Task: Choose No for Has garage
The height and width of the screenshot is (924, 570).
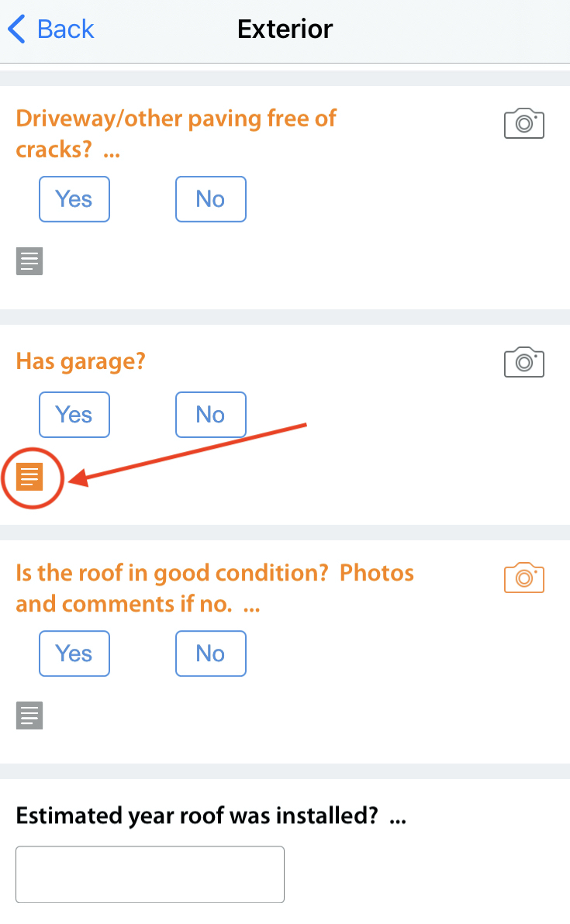Action: (210, 415)
